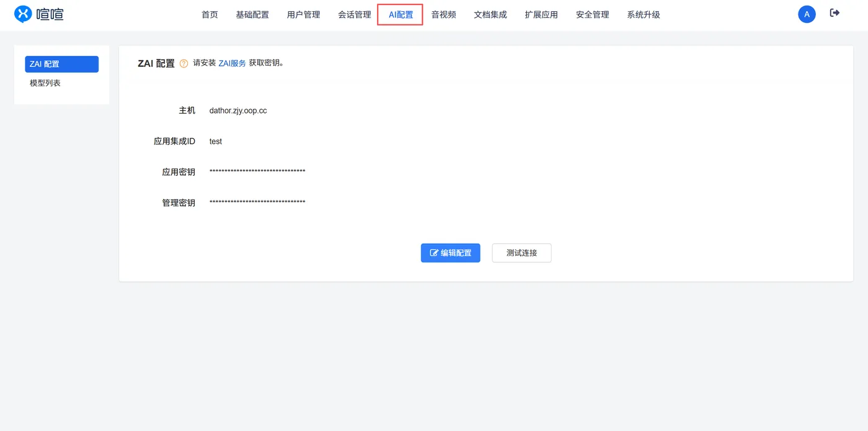Click the 编辑配置 button
Image resolution: width=868 pixels, height=431 pixels.
[451, 253]
